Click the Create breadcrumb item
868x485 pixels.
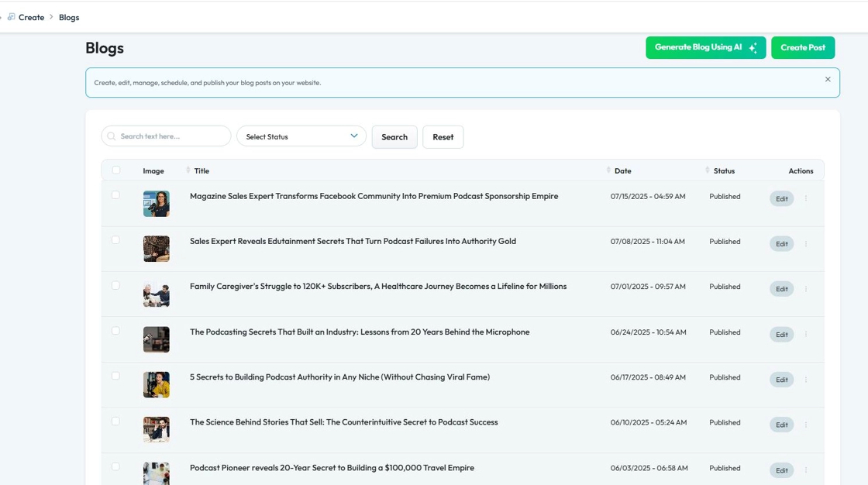click(31, 17)
